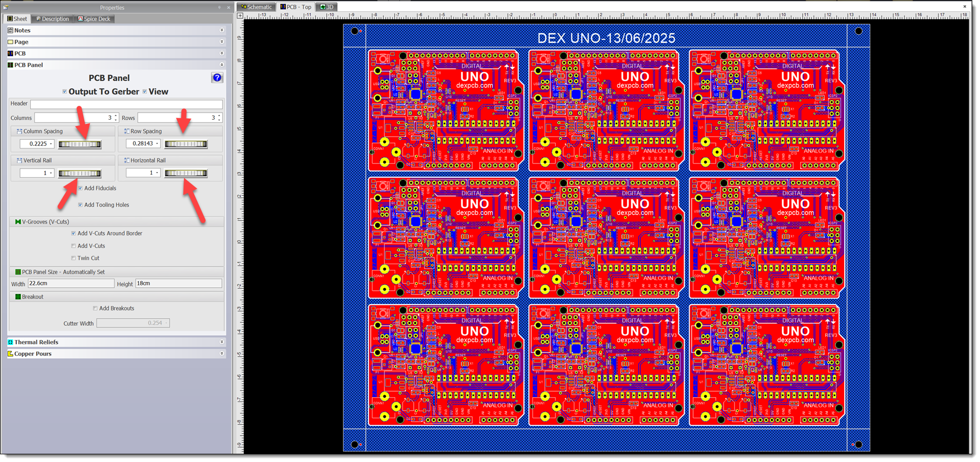The width and height of the screenshot is (980, 462).
Task: Click the panel Height field
Action: (179, 284)
